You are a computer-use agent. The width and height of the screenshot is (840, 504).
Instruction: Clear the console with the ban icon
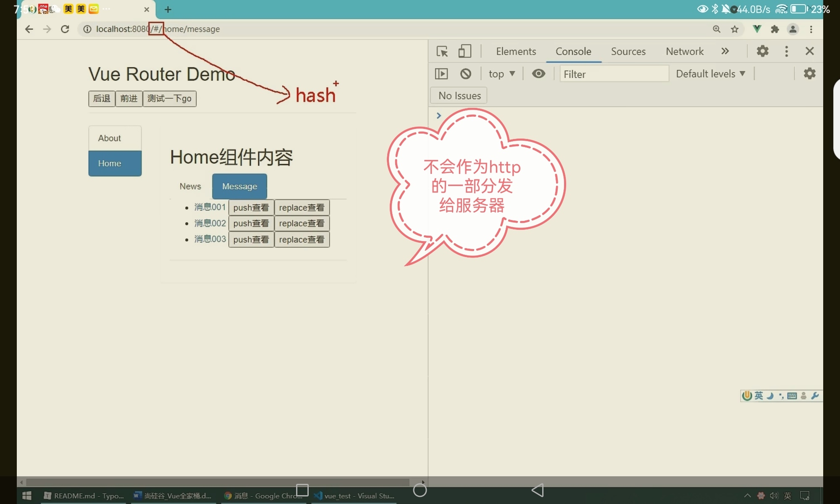point(465,74)
